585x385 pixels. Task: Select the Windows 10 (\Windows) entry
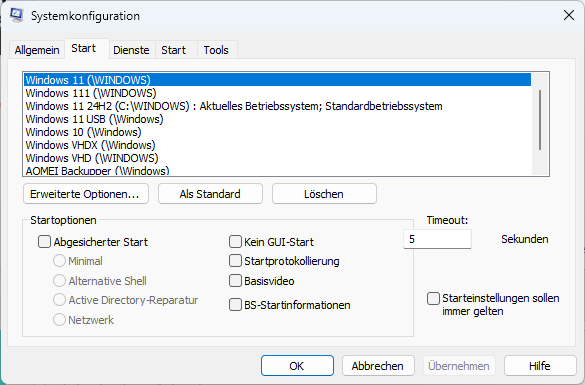tap(277, 132)
